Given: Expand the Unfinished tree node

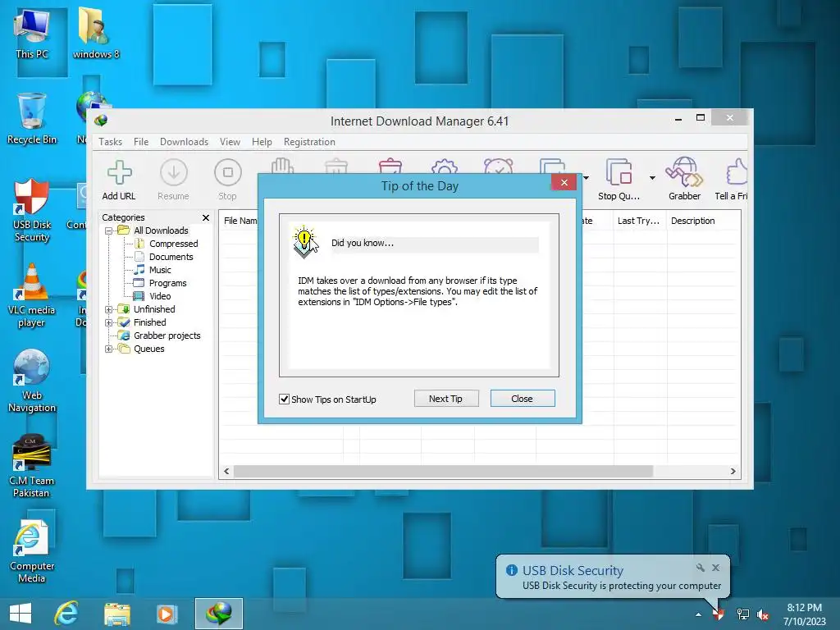Looking at the screenshot, I should tap(109, 309).
